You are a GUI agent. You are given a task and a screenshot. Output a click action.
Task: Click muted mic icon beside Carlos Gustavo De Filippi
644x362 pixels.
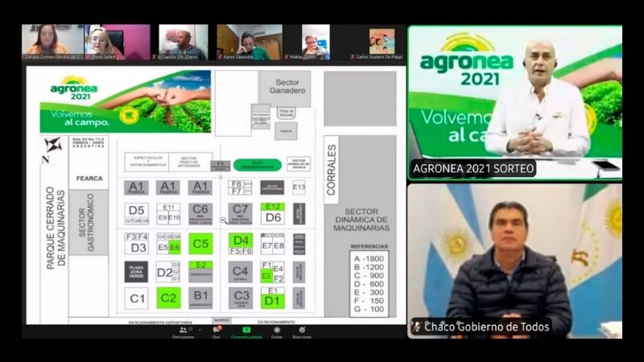click(353, 57)
